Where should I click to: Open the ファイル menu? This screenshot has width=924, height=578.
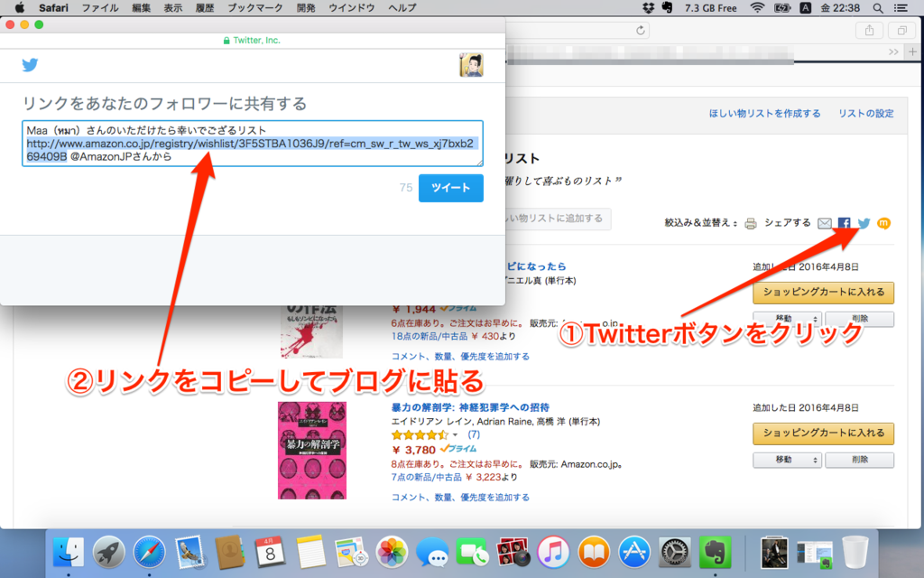(x=99, y=7)
